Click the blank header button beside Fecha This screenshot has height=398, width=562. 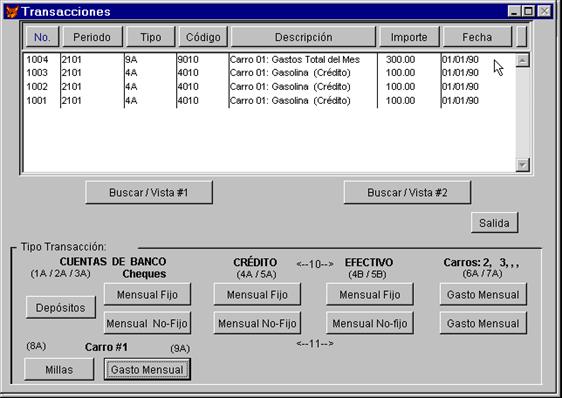[x=521, y=37]
